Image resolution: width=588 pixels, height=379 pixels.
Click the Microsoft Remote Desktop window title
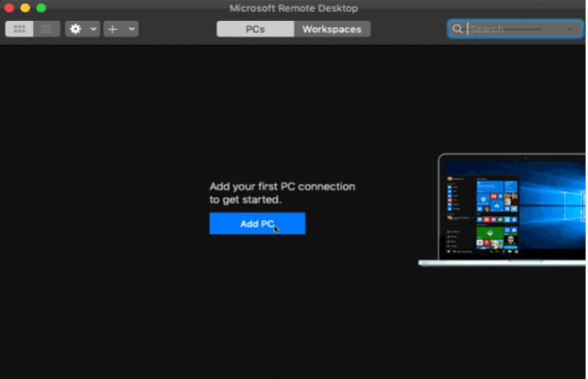click(x=294, y=8)
